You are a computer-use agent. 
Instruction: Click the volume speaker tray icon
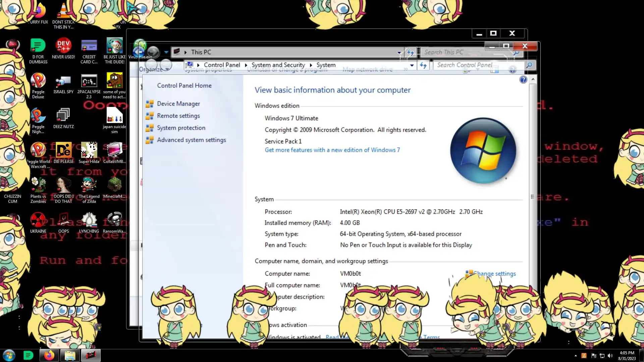point(610,356)
